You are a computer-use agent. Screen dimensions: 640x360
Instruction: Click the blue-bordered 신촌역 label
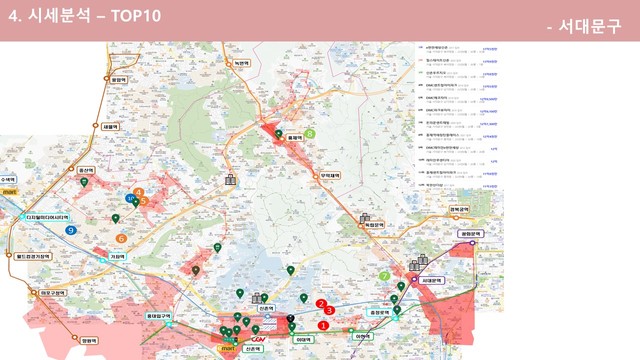click(266, 309)
